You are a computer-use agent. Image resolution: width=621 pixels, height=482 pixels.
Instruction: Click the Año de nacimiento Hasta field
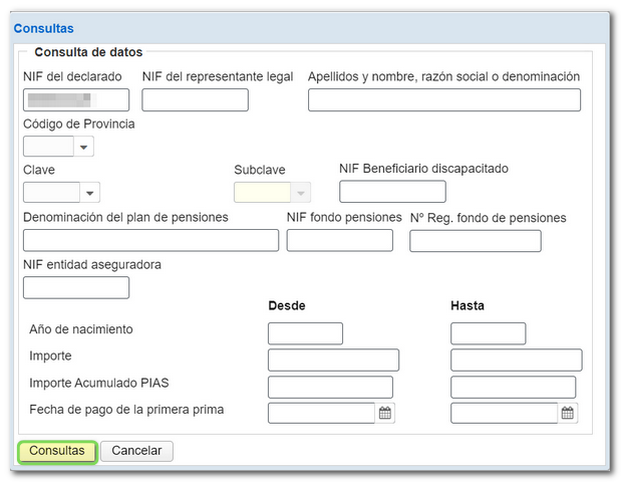pos(487,334)
